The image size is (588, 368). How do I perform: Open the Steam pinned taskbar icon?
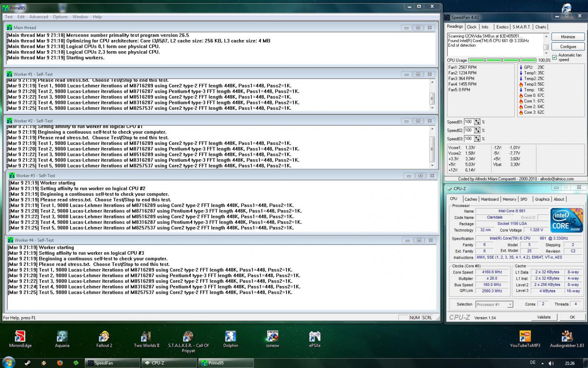tap(28, 363)
